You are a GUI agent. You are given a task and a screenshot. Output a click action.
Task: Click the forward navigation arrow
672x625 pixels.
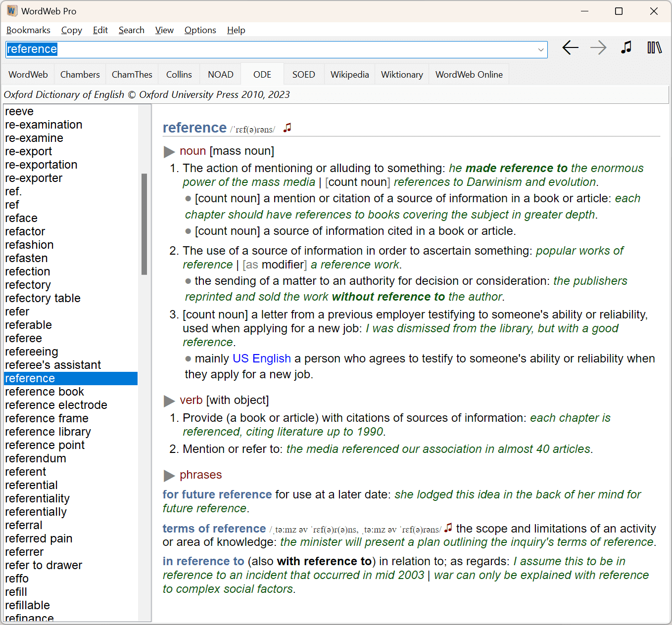tap(598, 47)
